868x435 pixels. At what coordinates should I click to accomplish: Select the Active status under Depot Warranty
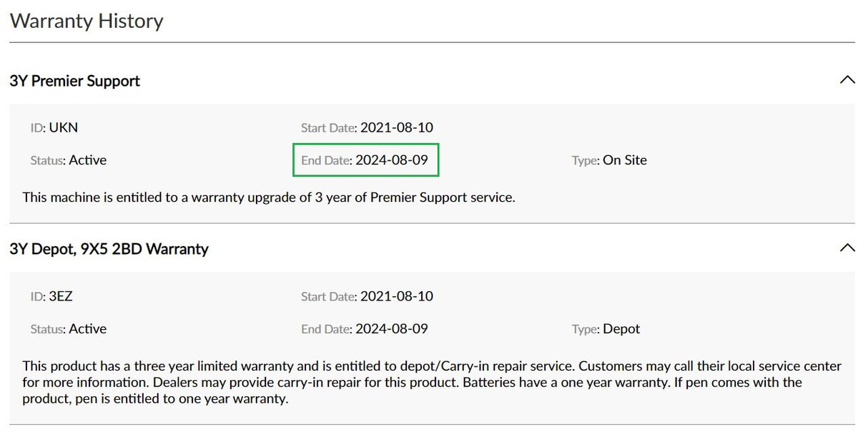pyautogui.click(x=89, y=328)
